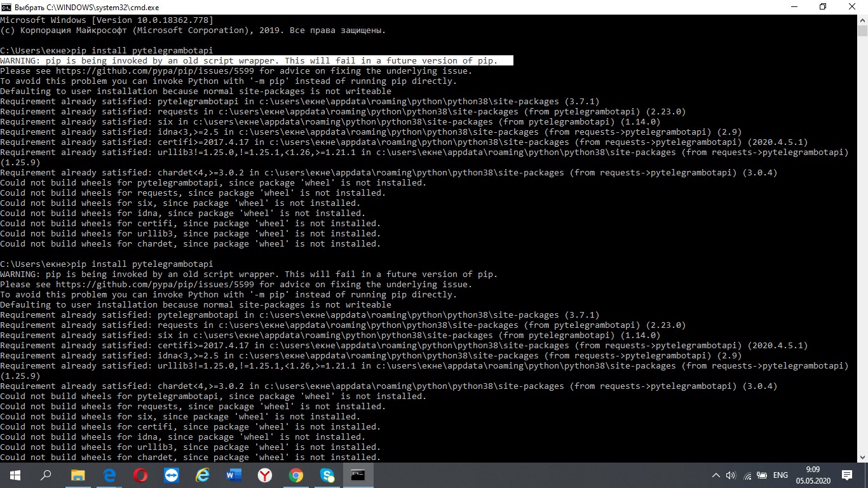Switch the ENG input language
Image resolution: width=868 pixels, height=488 pixels.
coord(780,475)
